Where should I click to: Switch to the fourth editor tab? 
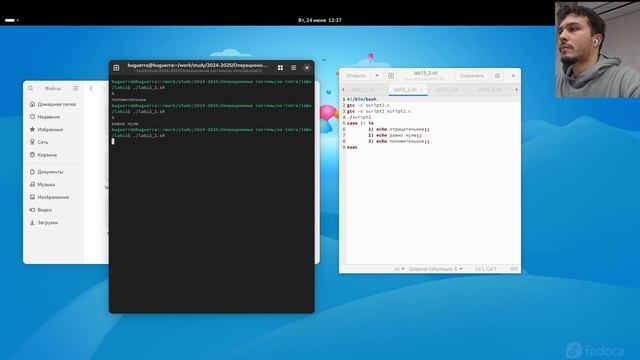point(492,89)
